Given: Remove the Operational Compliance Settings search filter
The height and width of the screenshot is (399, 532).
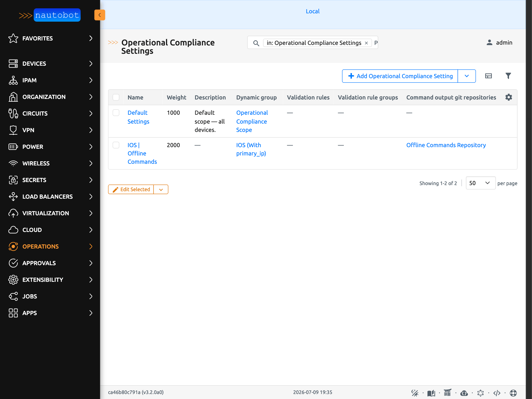Looking at the screenshot, I should 366,43.
